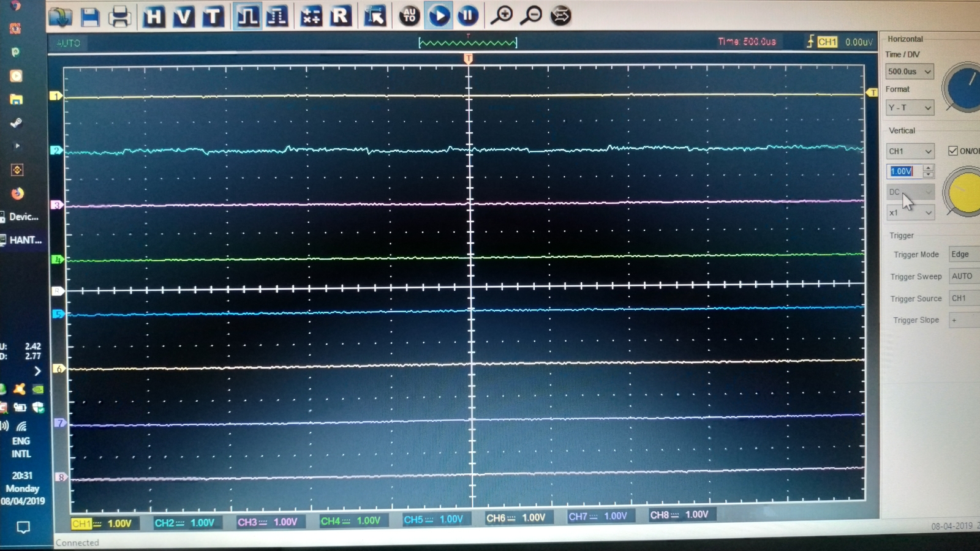
Task: Open trigger settings with T icon
Action: [213, 17]
